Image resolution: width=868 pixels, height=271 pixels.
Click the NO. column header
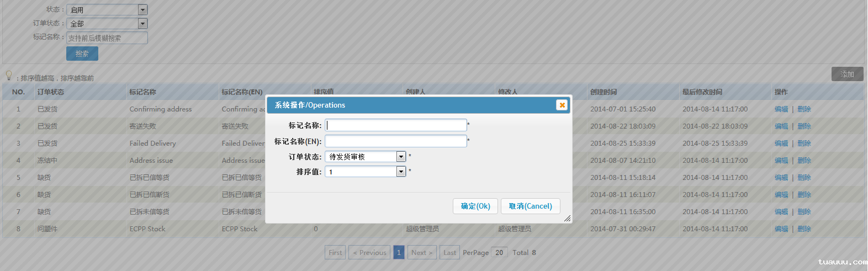tap(18, 92)
